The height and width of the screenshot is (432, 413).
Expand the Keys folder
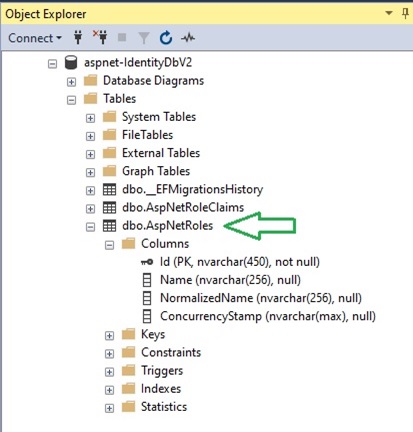[x=109, y=336]
